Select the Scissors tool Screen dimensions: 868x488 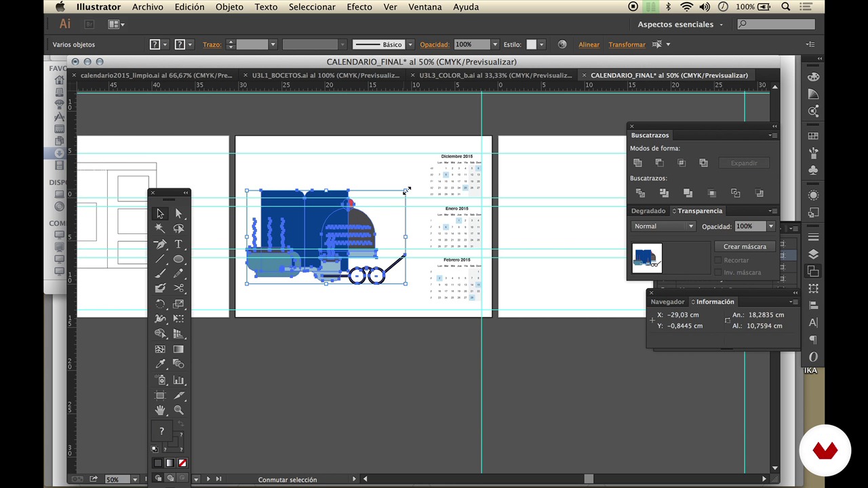click(x=178, y=289)
